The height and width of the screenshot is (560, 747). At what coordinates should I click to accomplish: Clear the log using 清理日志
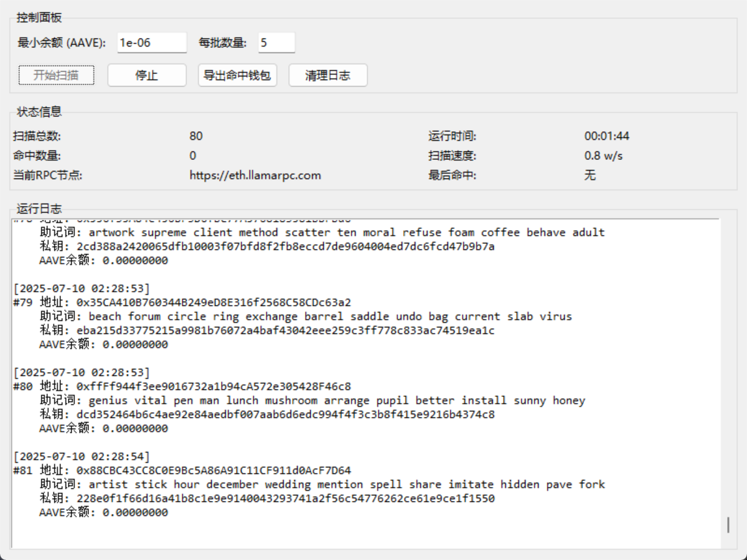point(328,75)
